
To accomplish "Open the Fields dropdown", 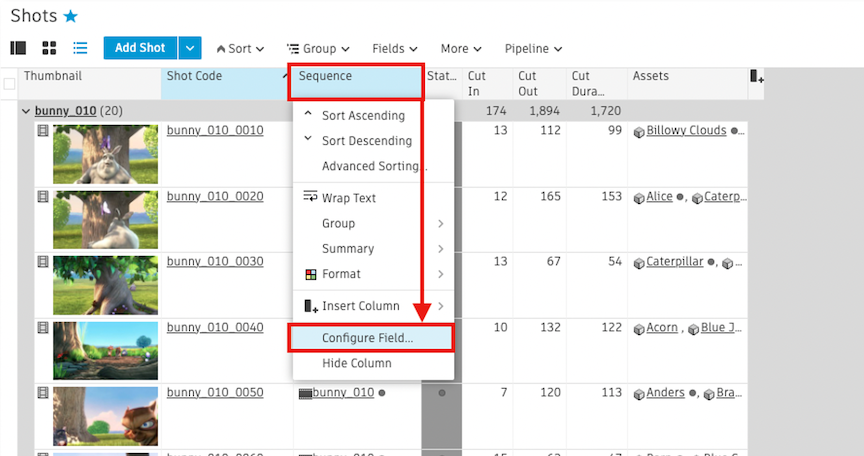I will tap(395, 48).
